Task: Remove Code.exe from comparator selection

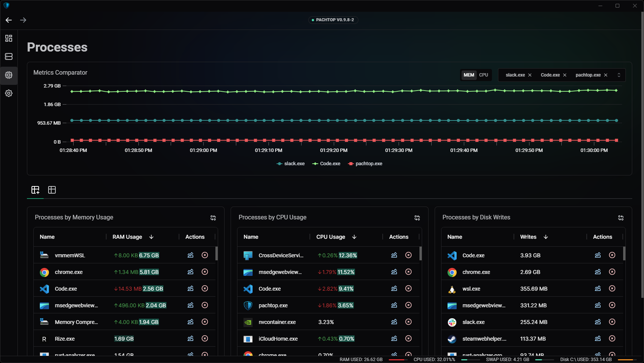Action: click(565, 75)
